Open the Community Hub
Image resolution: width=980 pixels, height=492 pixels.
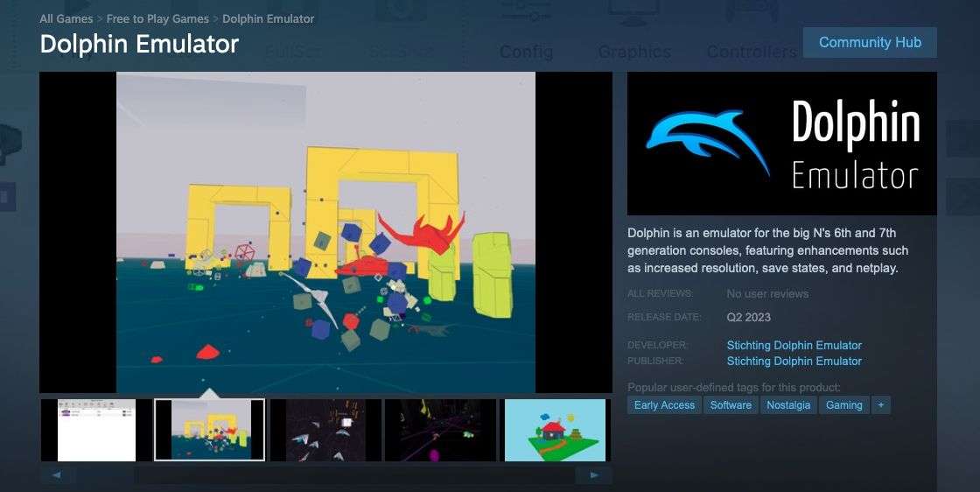870,43
